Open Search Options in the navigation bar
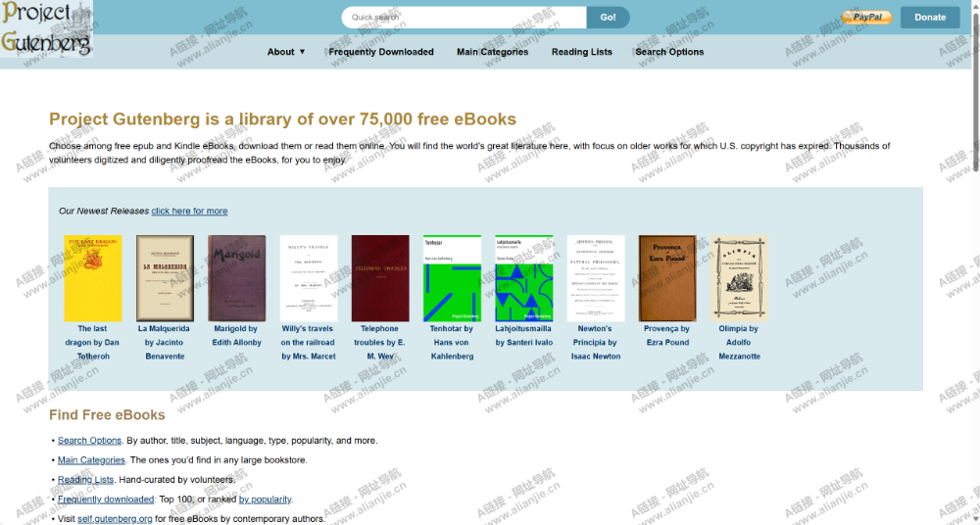 (669, 52)
